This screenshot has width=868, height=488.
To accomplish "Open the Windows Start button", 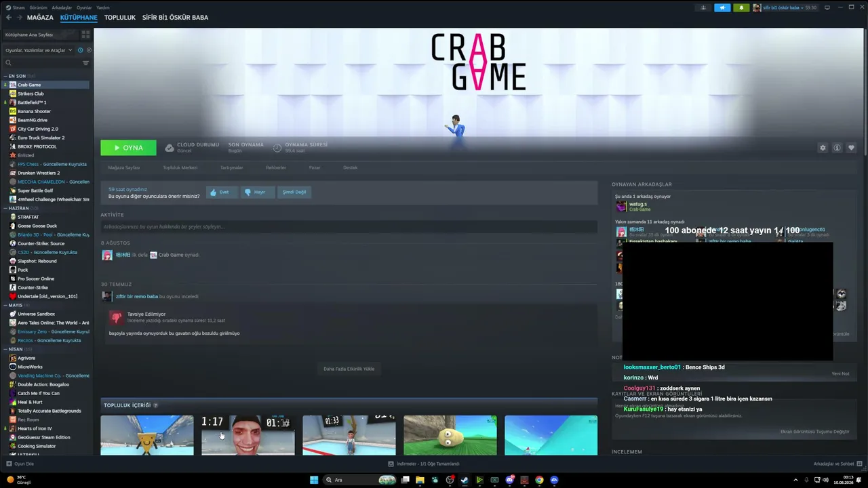I will pyautogui.click(x=314, y=480).
